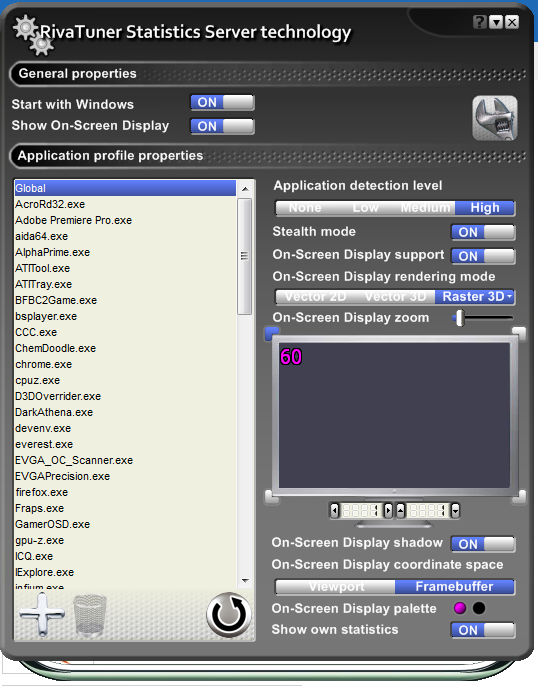
Task: Click the profile list scrollbar thumb
Action: tap(245, 256)
